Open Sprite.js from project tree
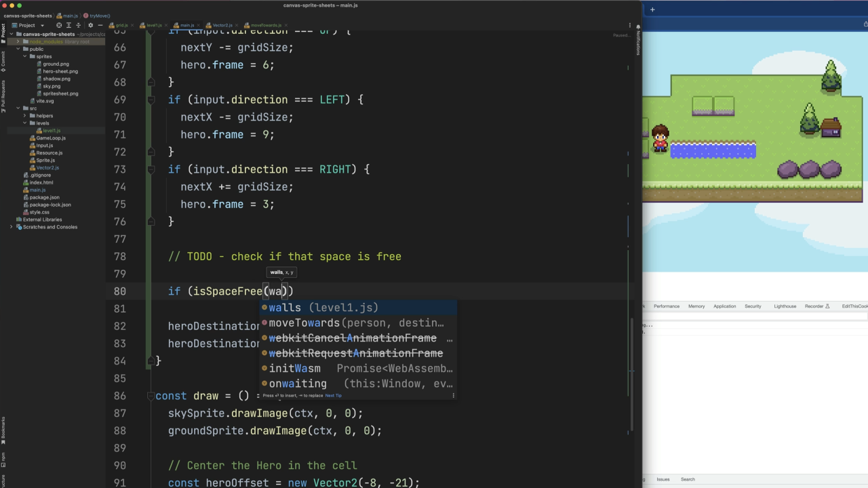Image resolution: width=868 pixels, height=488 pixels. point(45,161)
